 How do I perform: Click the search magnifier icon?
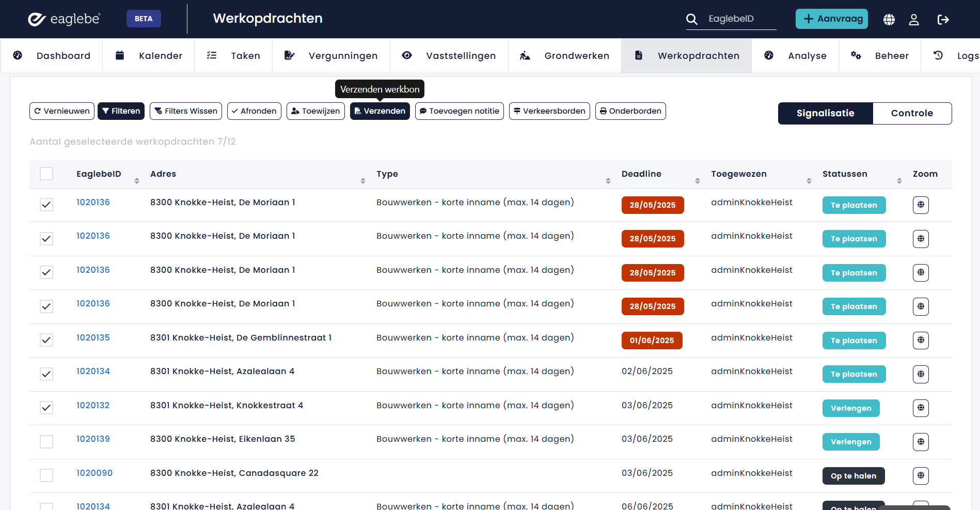click(692, 19)
